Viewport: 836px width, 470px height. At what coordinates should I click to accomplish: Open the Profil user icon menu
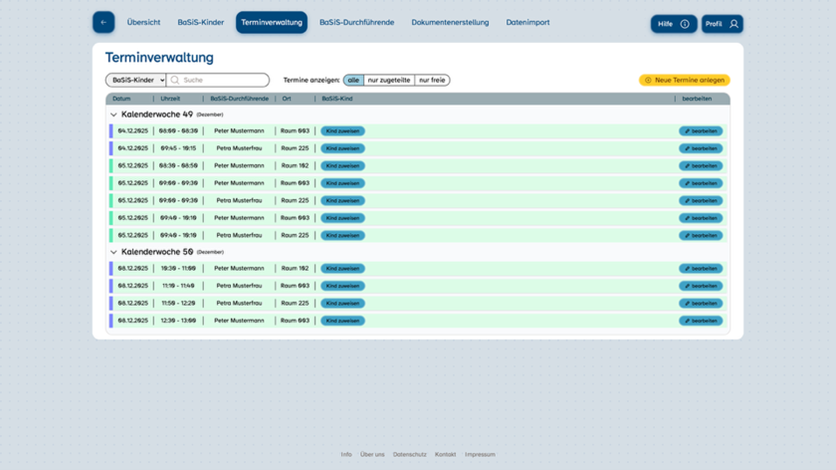(734, 24)
